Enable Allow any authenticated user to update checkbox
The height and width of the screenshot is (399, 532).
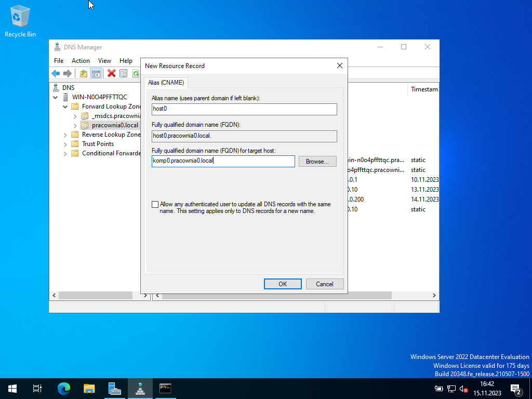coord(155,204)
